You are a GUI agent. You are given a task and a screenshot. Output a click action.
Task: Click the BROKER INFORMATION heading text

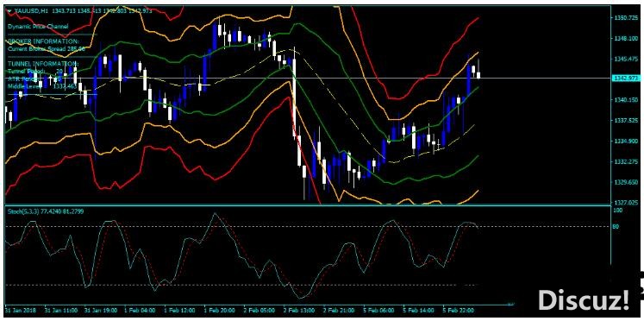tap(43, 41)
